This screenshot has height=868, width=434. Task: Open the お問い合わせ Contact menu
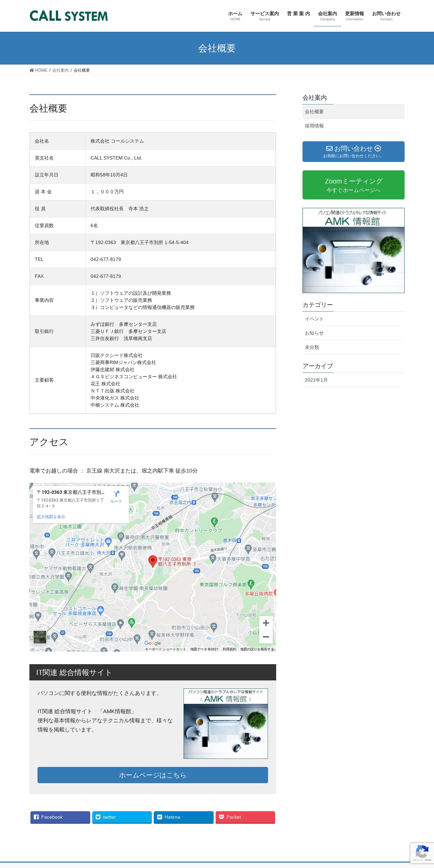coord(386,16)
